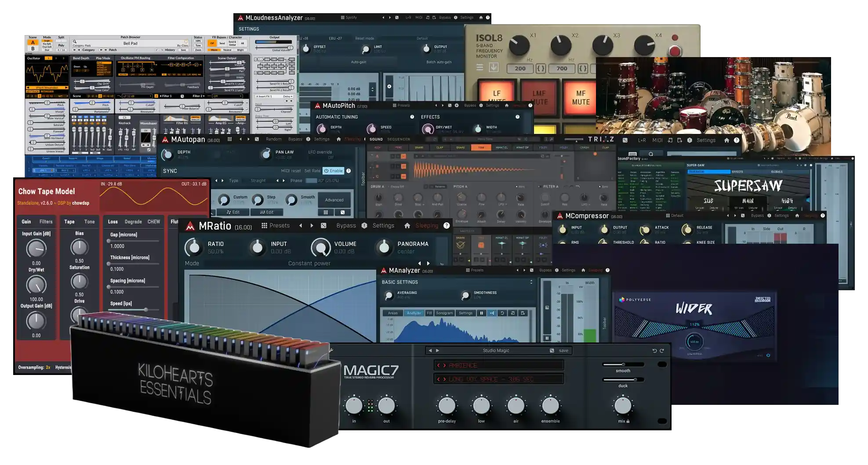Select the Sonogram tab in MAnalyzer
The height and width of the screenshot is (465, 868).
(444, 313)
